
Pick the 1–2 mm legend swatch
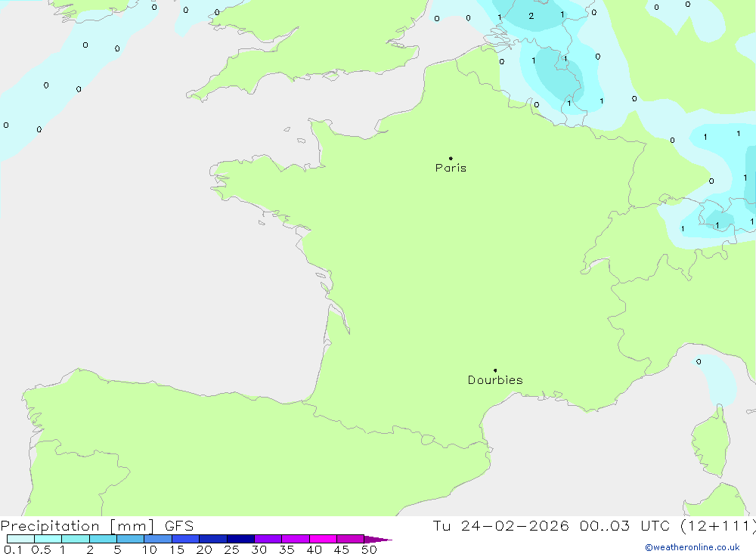(x=76, y=539)
